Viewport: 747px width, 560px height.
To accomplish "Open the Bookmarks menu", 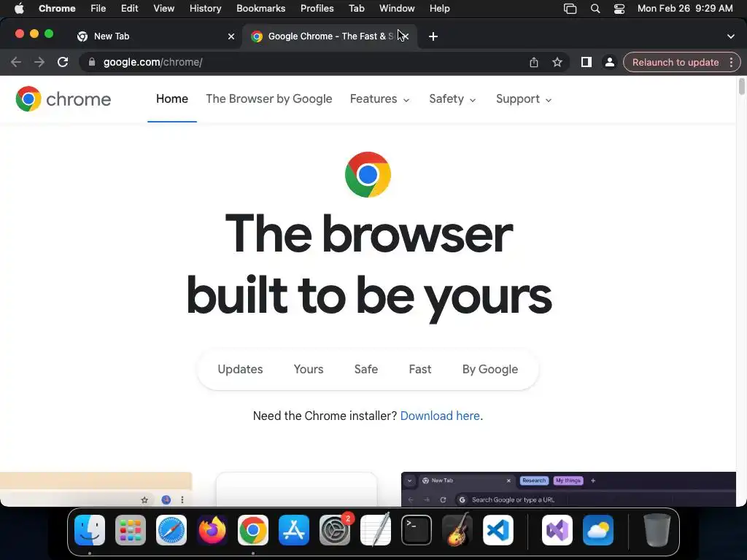I will [260, 9].
